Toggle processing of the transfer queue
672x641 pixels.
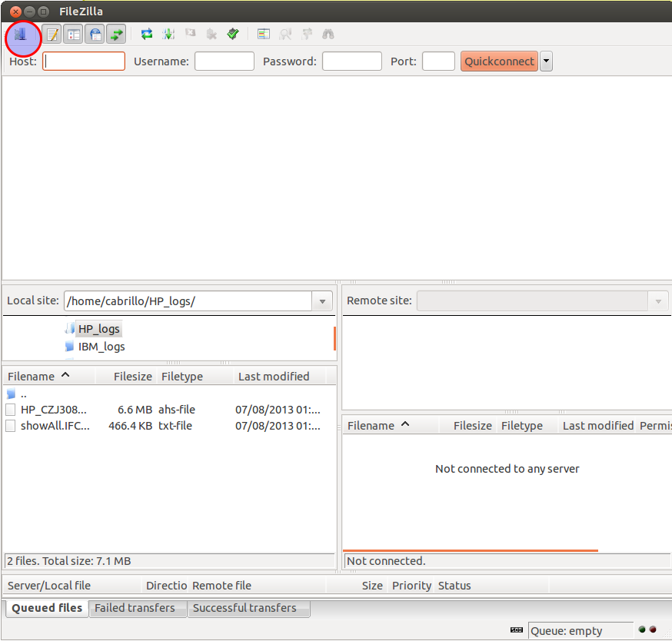point(168,35)
